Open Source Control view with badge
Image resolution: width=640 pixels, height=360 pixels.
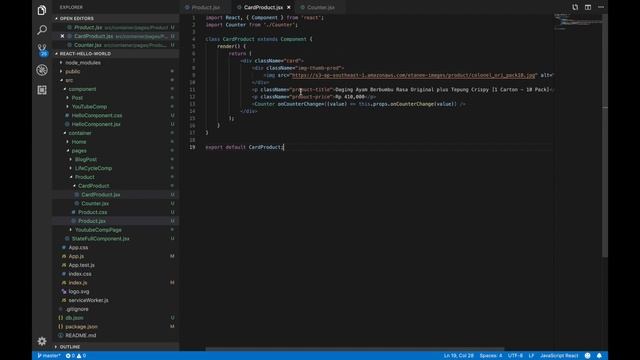point(42,50)
